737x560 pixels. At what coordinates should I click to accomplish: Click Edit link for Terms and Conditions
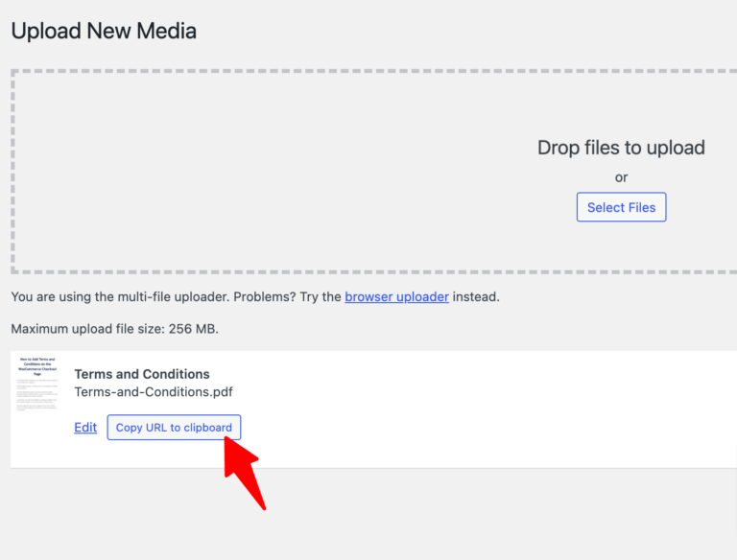pyautogui.click(x=85, y=428)
